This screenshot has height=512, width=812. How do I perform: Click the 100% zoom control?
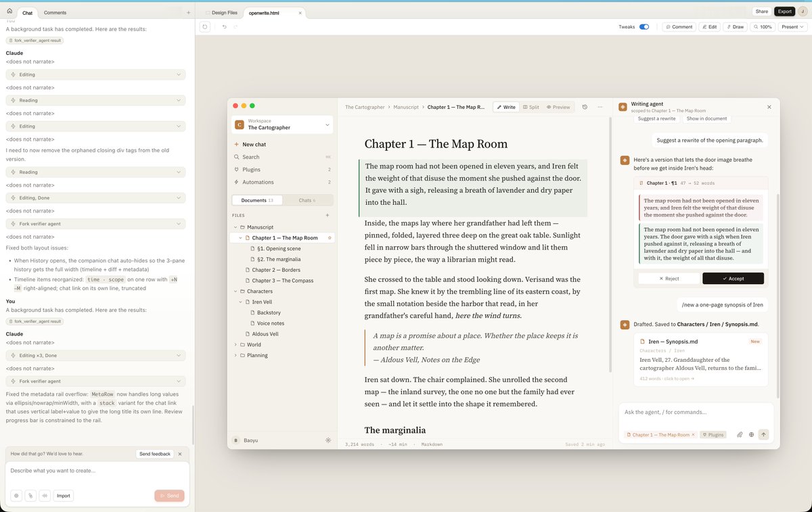763,27
